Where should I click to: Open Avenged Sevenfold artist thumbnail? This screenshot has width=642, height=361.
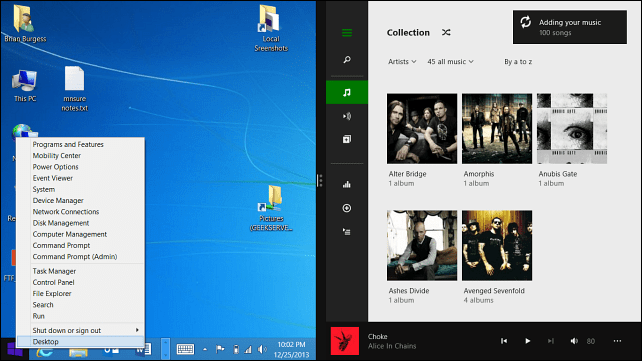tap(497, 246)
